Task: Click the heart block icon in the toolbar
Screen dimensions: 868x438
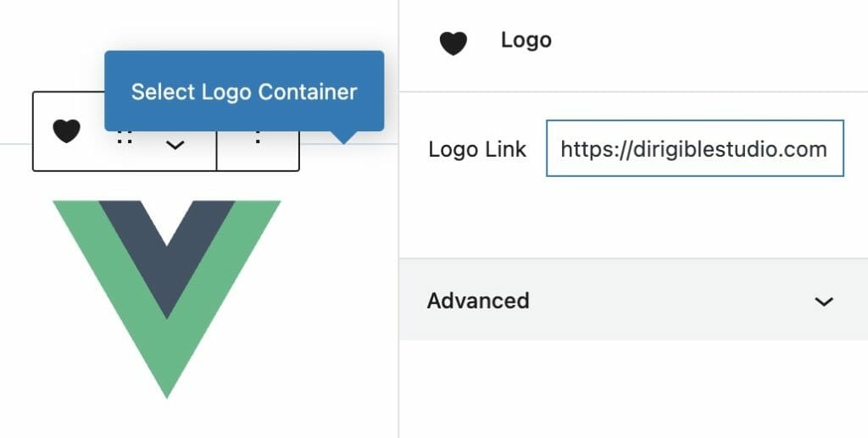Action: [x=66, y=131]
